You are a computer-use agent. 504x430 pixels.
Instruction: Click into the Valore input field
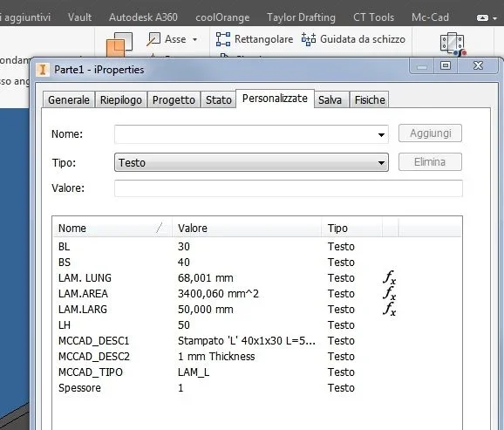click(x=289, y=188)
